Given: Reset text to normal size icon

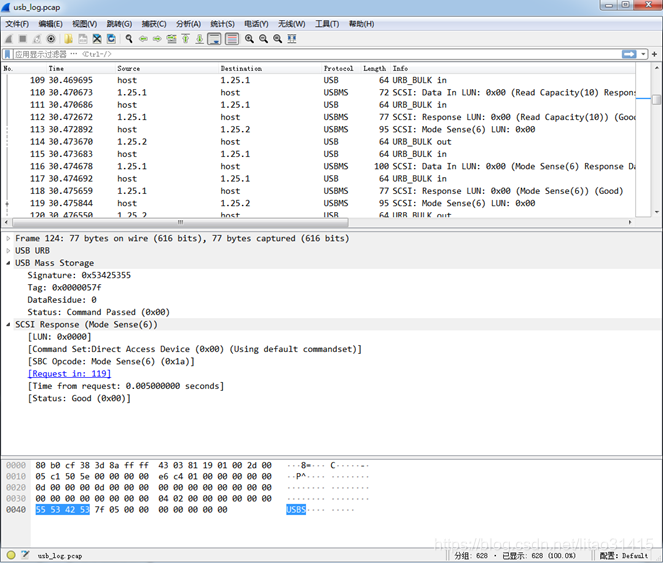Looking at the screenshot, I should click(277, 39).
